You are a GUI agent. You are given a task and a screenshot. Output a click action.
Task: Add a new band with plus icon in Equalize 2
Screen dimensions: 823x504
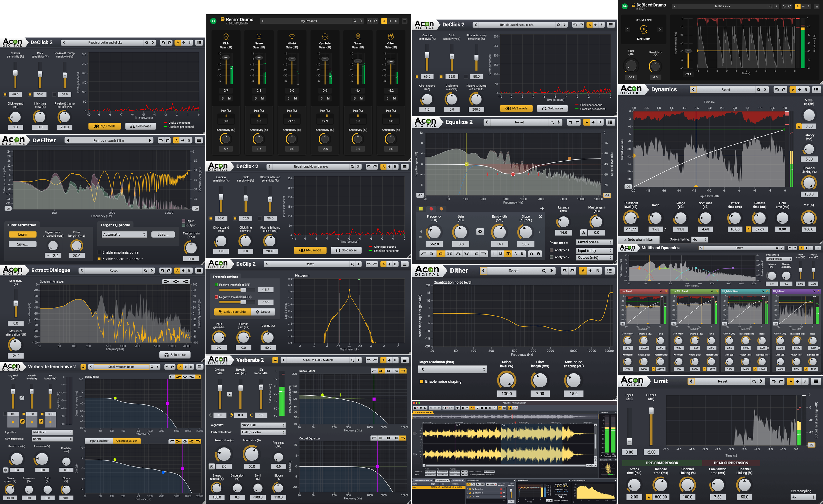point(542,209)
